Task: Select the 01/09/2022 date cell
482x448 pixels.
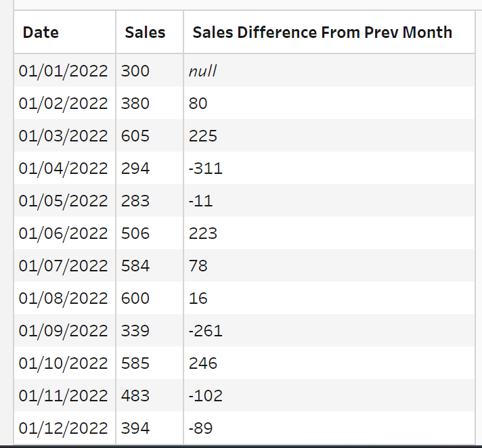Action: pos(64,331)
